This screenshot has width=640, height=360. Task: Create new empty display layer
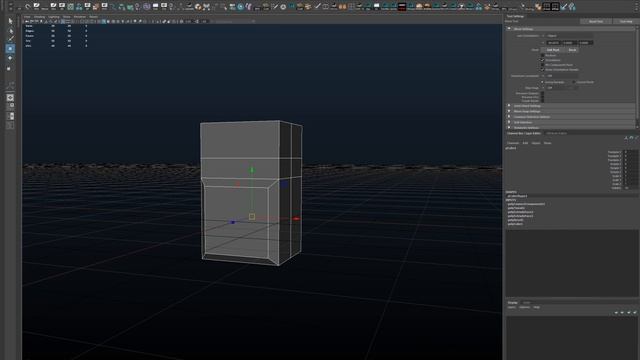[629, 313]
